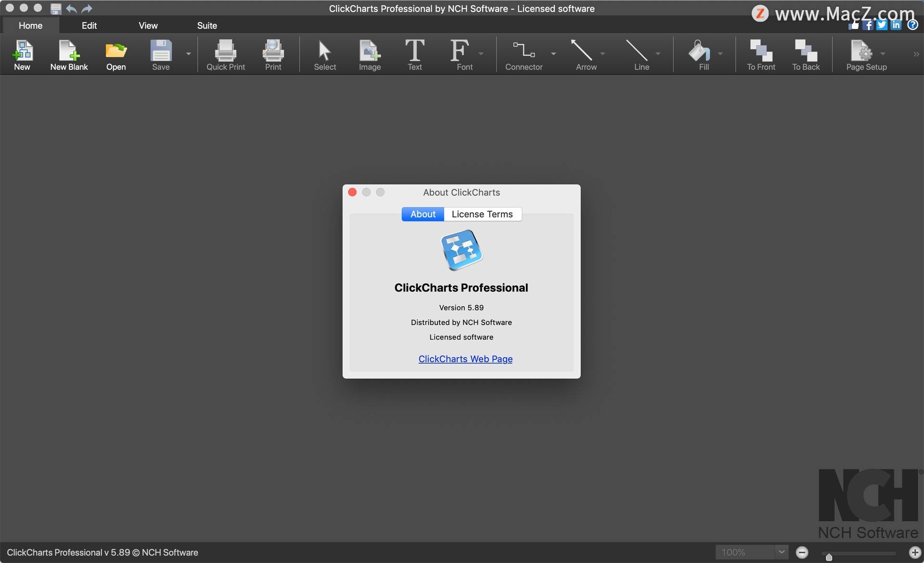Open the 100% zoom level combo box
Viewport: 924px width, 563px height.
(752, 552)
